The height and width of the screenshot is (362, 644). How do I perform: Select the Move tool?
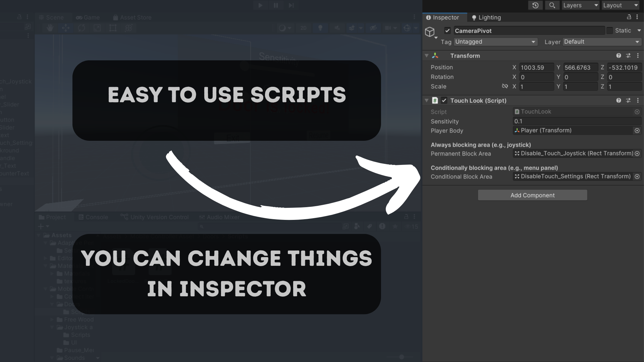(66, 28)
